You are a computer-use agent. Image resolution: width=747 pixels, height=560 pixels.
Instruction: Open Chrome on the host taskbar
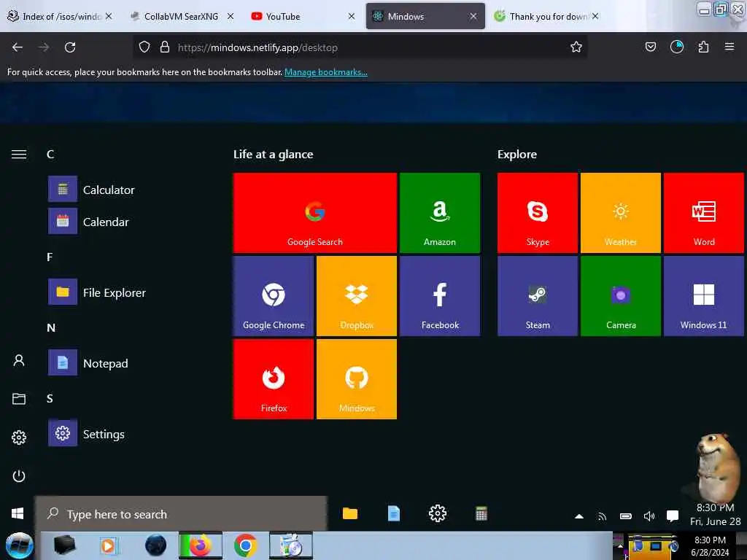(x=245, y=545)
